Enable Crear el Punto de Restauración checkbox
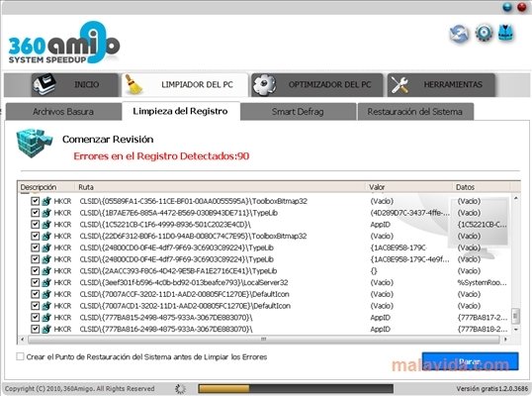The height and width of the screenshot is (396, 532). coord(21,356)
